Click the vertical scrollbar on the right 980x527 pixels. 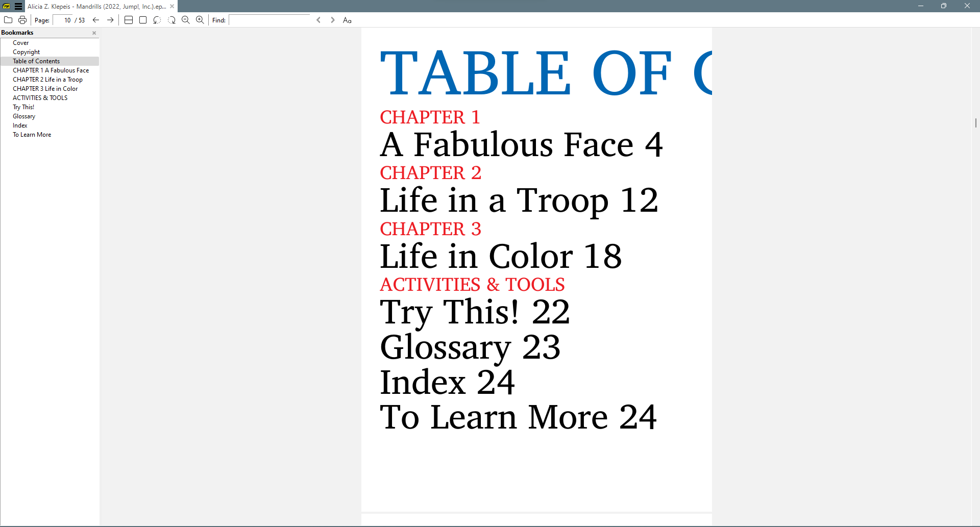pos(975,123)
